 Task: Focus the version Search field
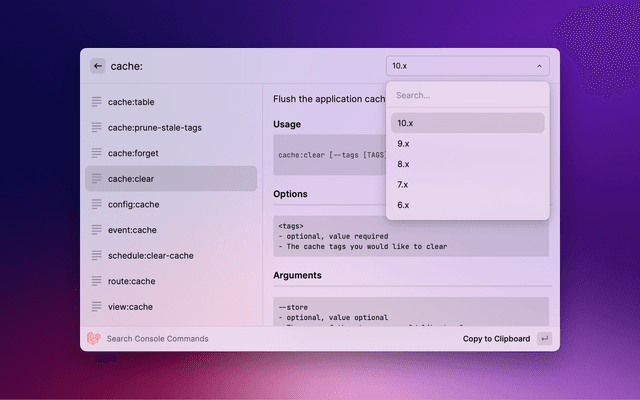tap(467, 96)
